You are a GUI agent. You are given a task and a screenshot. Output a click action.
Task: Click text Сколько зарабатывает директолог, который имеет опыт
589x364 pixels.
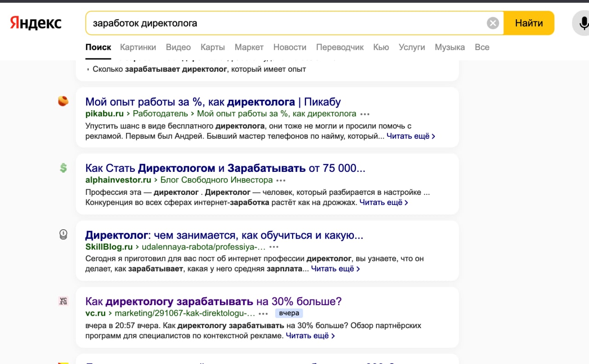tap(199, 69)
